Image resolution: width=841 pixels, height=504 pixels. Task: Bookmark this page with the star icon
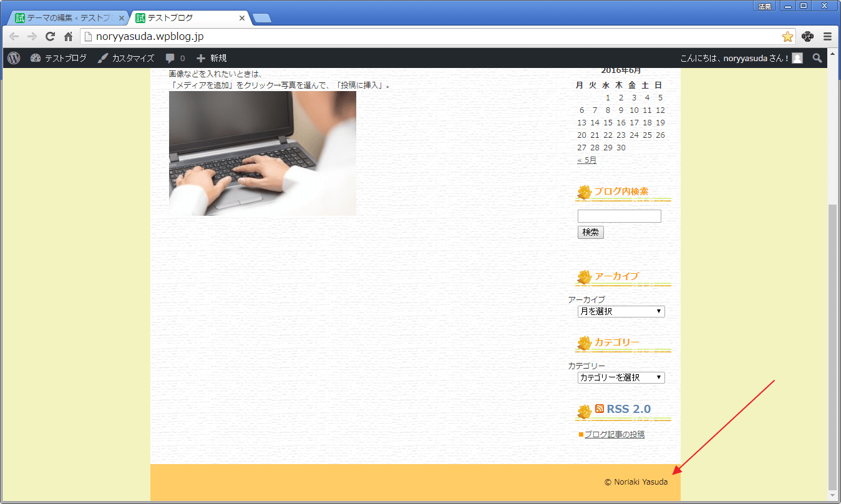tap(787, 37)
